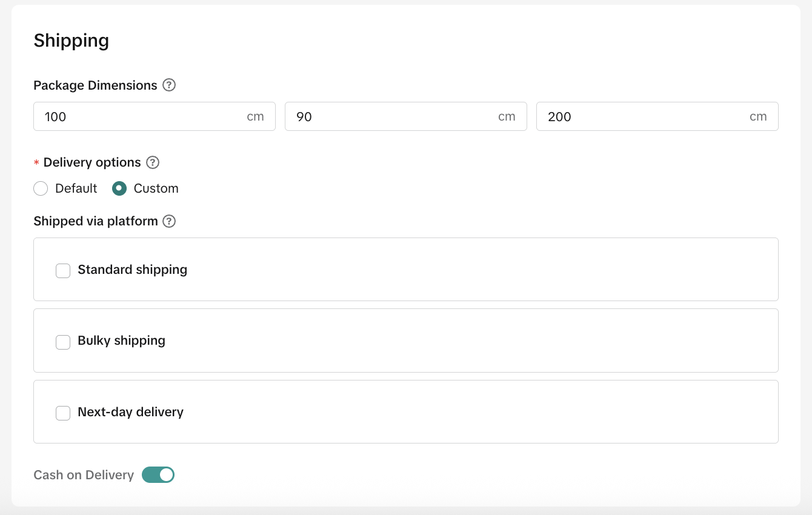Image resolution: width=812 pixels, height=515 pixels.
Task: Turn off the Cash on Delivery toggle
Action: (158, 475)
